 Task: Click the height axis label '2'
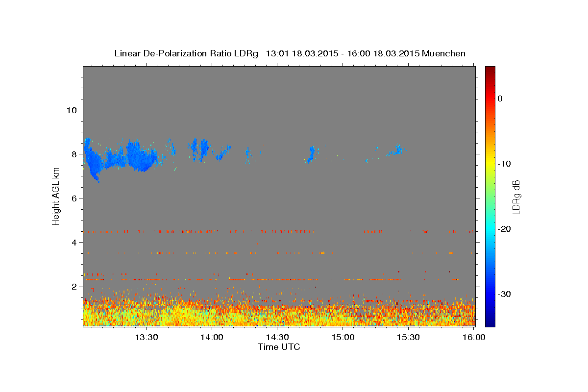click(74, 287)
